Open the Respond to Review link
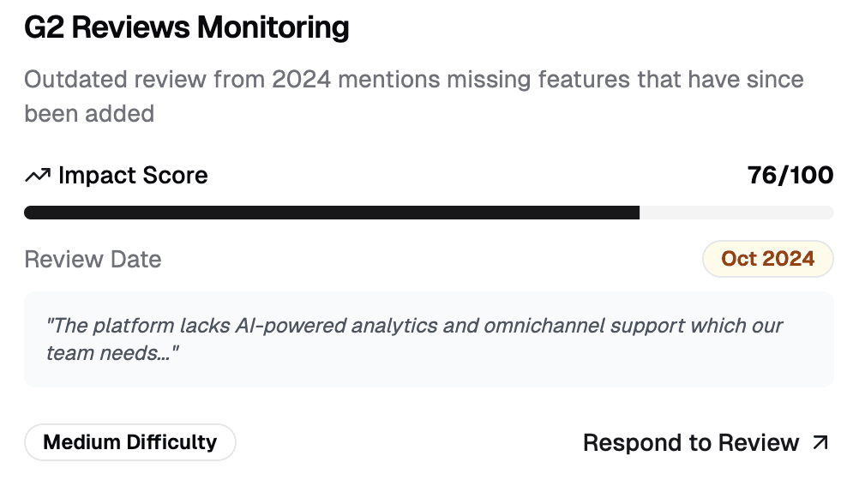Viewport: 859px width, 504px height. [x=706, y=442]
